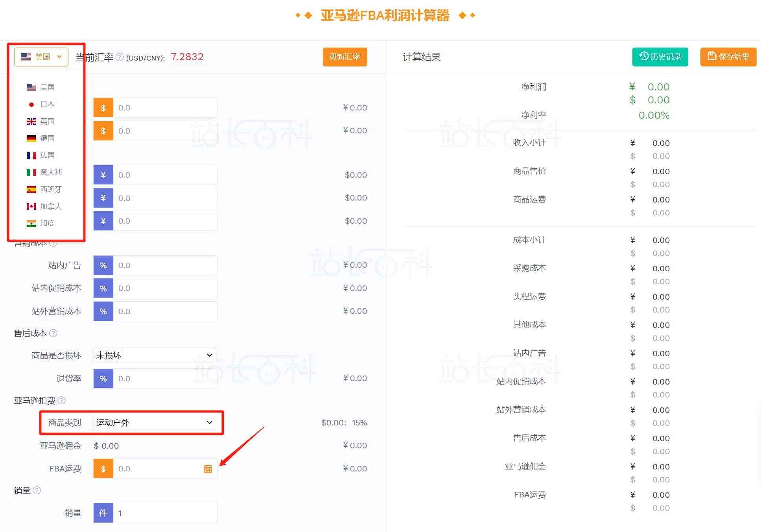Click the help icon next to 当前汇率
761x532 pixels.
pos(120,57)
